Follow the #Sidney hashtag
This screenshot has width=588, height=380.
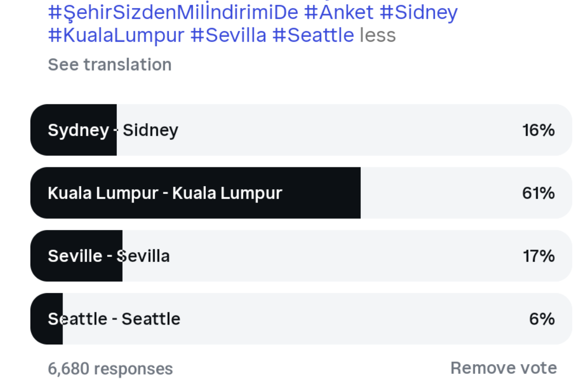[419, 12]
